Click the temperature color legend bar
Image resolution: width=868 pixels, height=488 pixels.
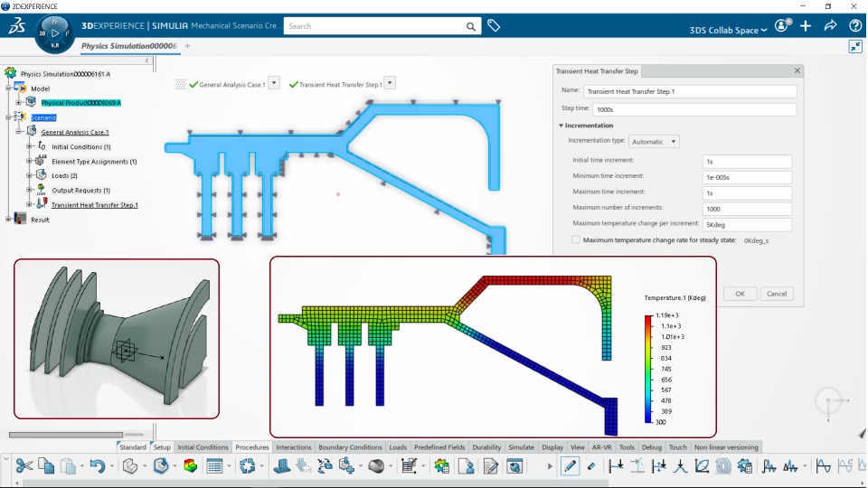[x=647, y=369]
